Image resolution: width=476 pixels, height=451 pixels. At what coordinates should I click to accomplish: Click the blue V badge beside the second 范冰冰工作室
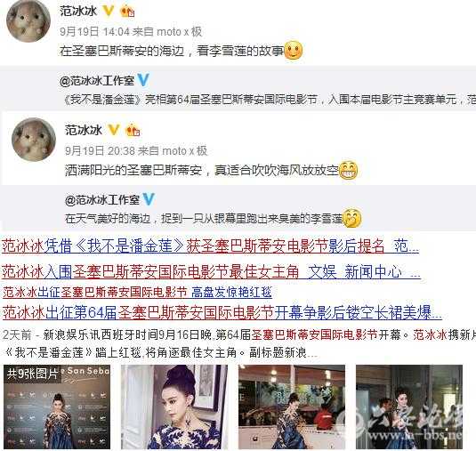(149, 199)
